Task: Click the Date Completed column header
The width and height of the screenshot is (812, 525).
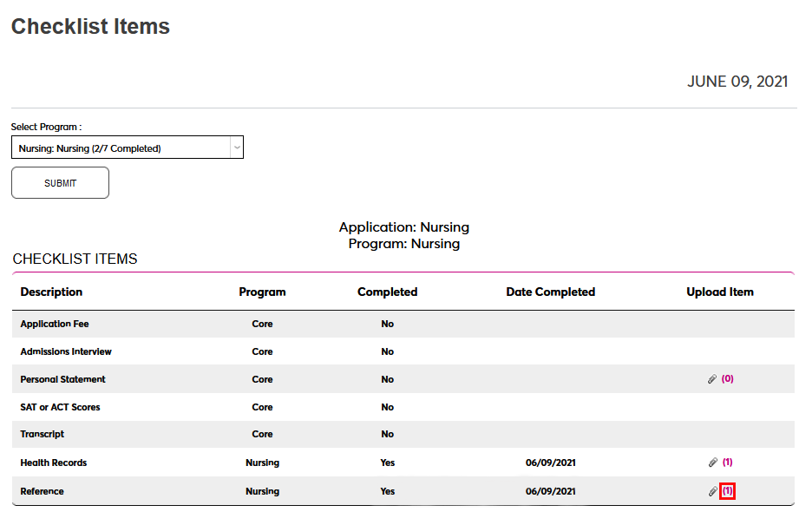Action: pos(550,292)
